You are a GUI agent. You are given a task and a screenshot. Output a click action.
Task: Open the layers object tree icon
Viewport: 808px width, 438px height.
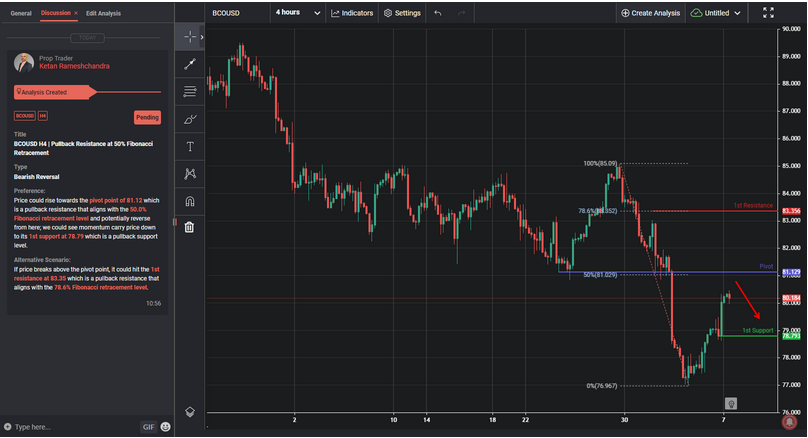(x=190, y=412)
